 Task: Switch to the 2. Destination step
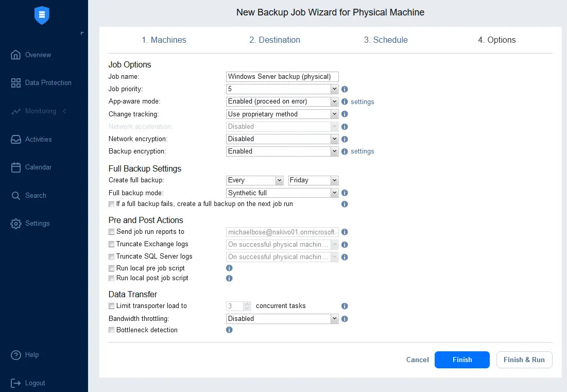(x=274, y=40)
